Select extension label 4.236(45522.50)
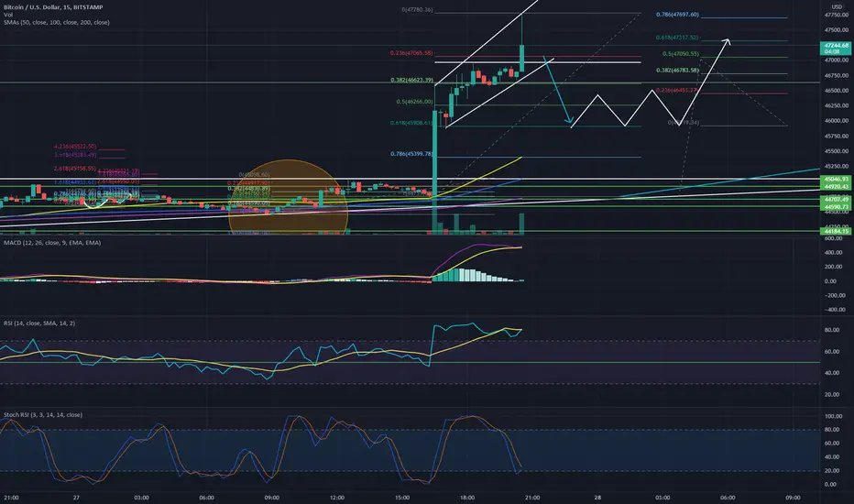854x504 pixels. 75,147
